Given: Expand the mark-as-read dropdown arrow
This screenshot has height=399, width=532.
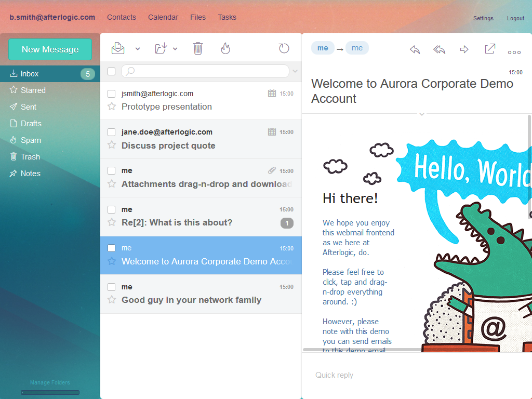Looking at the screenshot, I should pyautogui.click(x=138, y=49).
